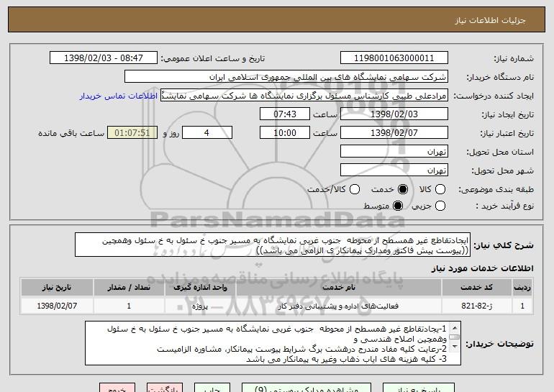Viewport: 554px width, 392px height.
Task: Click the remaining days field showing 4
Action: click(207, 133)
